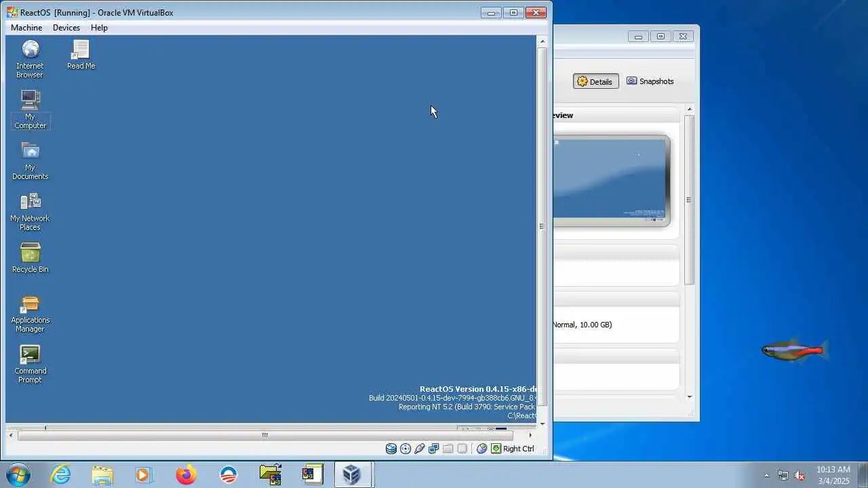Click the Right Ctrl host key label

[519, 449]
